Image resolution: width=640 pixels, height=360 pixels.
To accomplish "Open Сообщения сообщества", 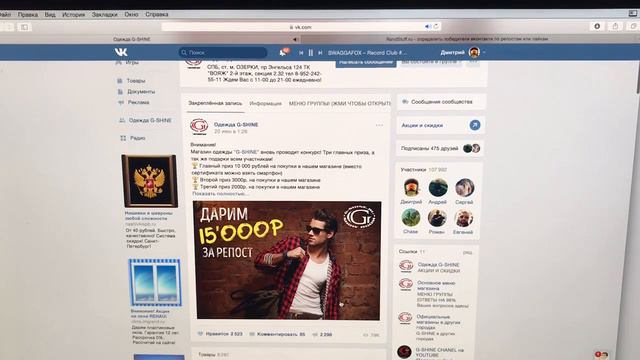I will click(441, 102).
